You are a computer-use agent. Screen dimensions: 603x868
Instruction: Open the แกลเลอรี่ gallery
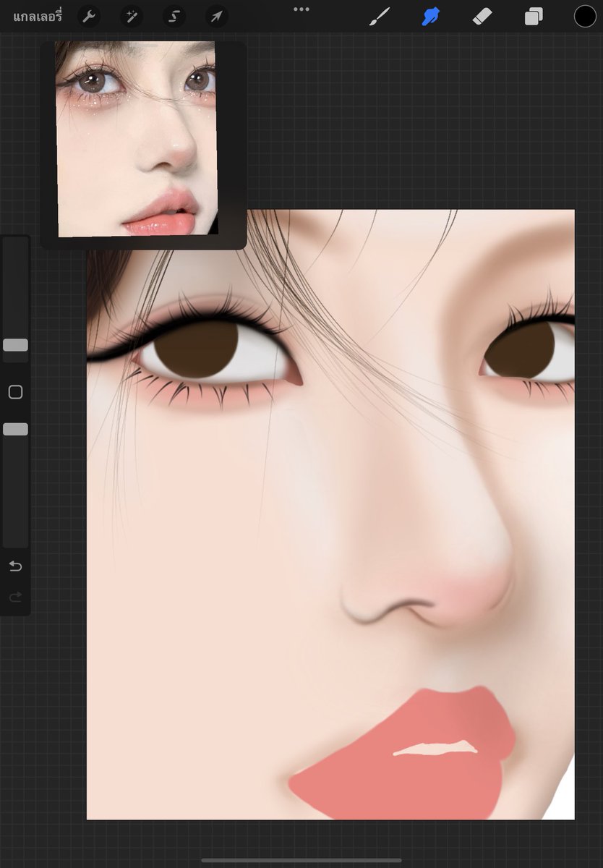pos(38,16)
